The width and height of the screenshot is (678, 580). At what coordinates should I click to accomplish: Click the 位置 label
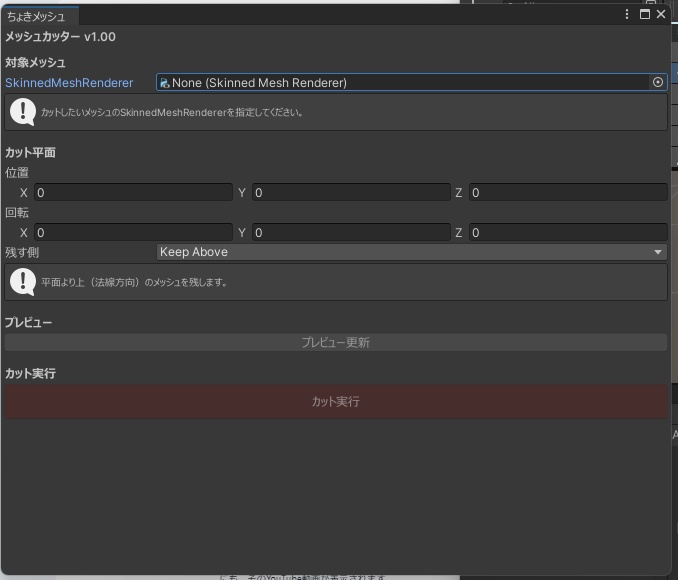point(17,173)
